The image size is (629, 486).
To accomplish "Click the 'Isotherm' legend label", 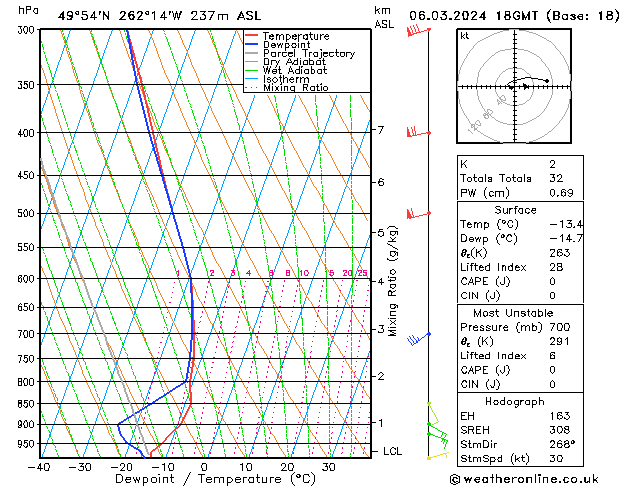I will 286,79.
